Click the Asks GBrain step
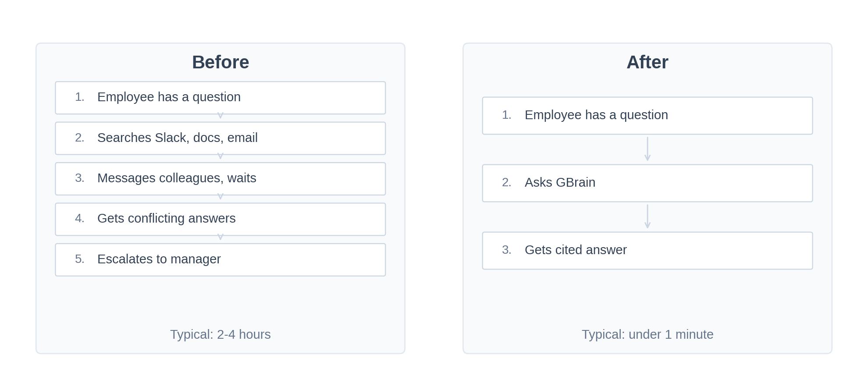 pyautogui.click(x=647, y=183)
